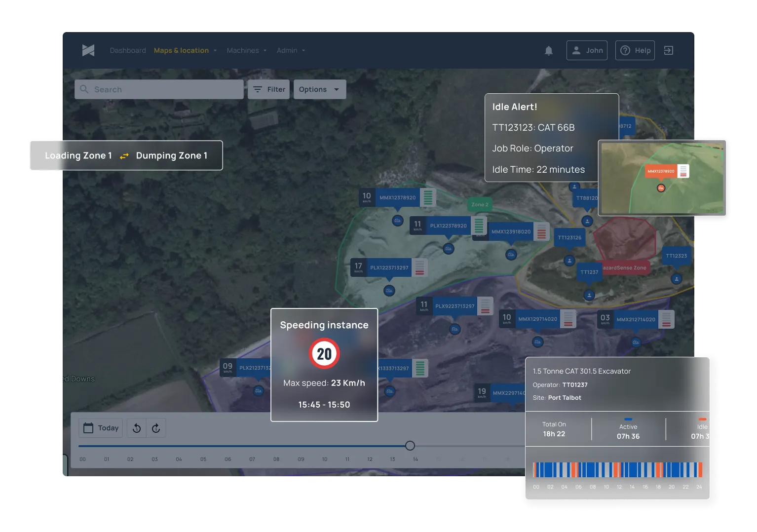The image size is (757, 532).
Task: Click the MMX12378920 marker in the minimap
Action: pyautogui.click(x=661, y=172)
